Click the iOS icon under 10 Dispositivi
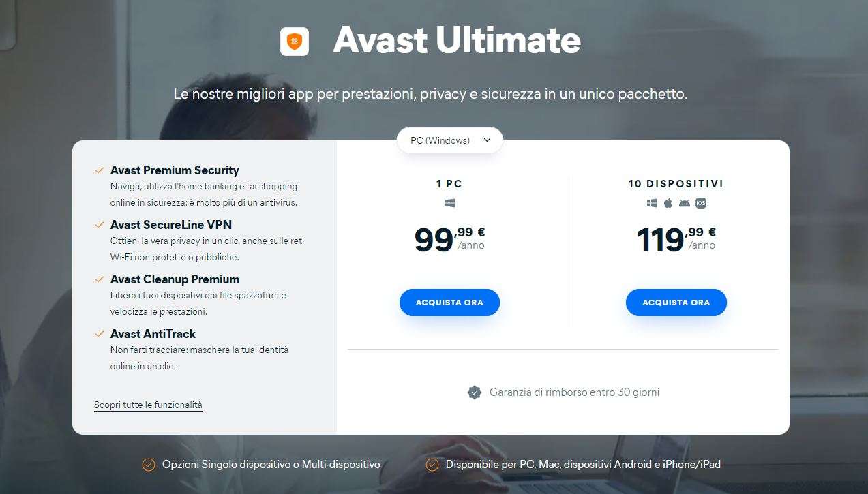The image size is (868, 494). (x=701, y=203)
